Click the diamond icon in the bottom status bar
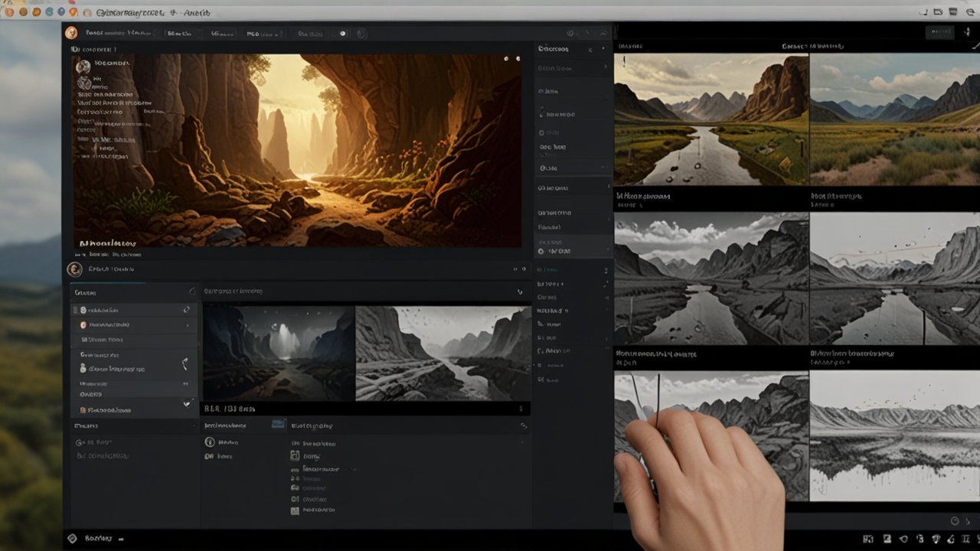This screenshot has height=551, width=980. pyautogui.click(x=72, y=539)
